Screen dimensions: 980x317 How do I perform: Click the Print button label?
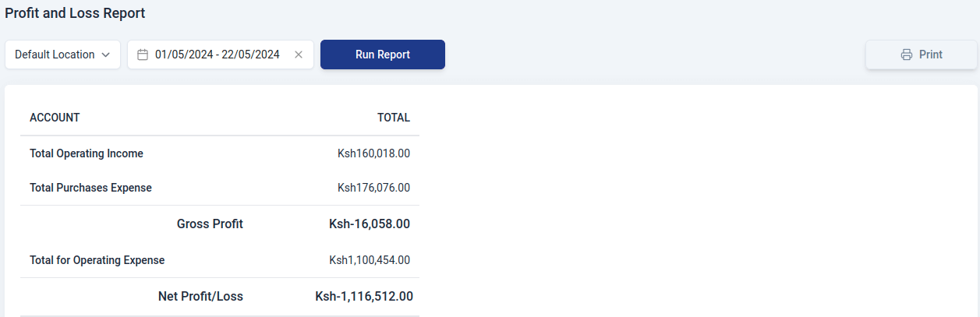pos(930,55)
